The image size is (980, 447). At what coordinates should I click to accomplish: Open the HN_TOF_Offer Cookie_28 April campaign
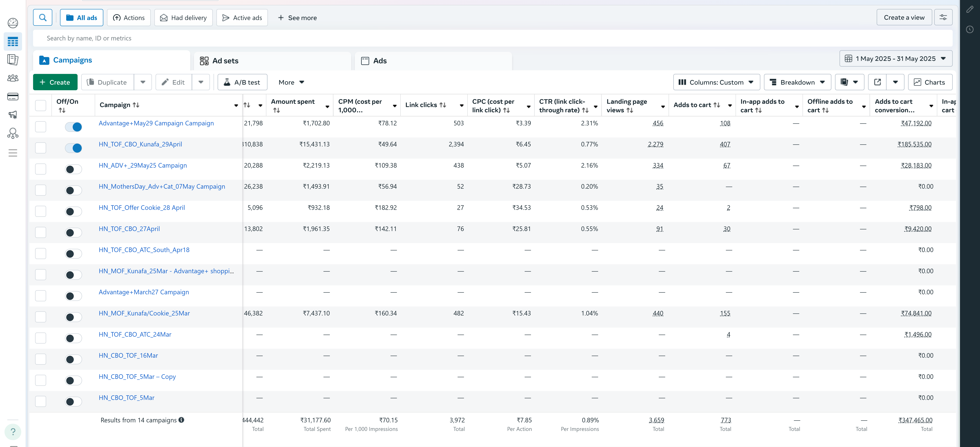pos(142,207)
